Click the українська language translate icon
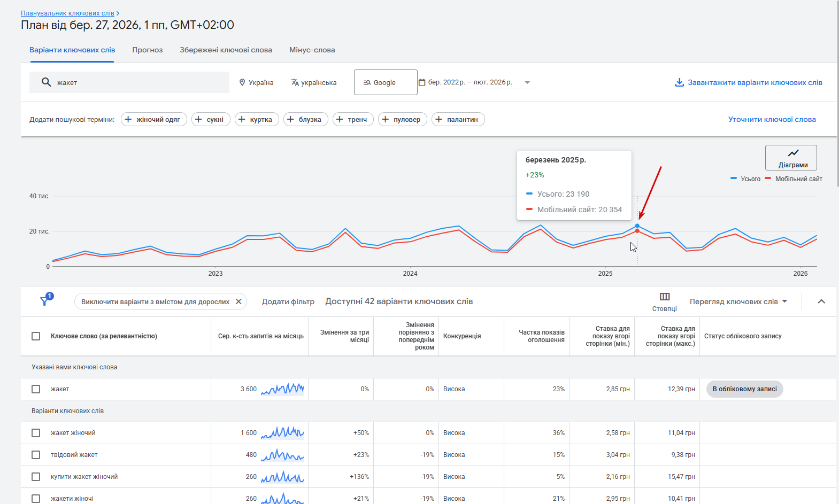This screenshot has width=839, height=504. pos(295,82)
